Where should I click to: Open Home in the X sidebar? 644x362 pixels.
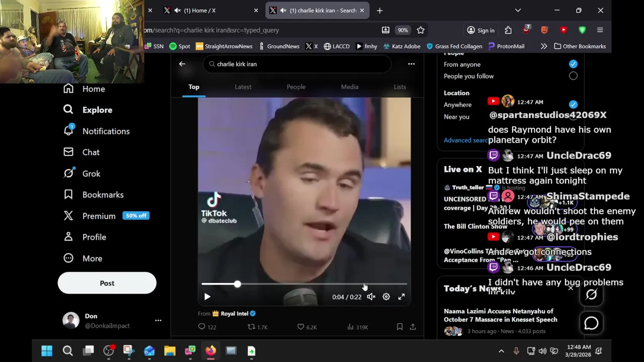pyautogui.click(x=85, y=89)
